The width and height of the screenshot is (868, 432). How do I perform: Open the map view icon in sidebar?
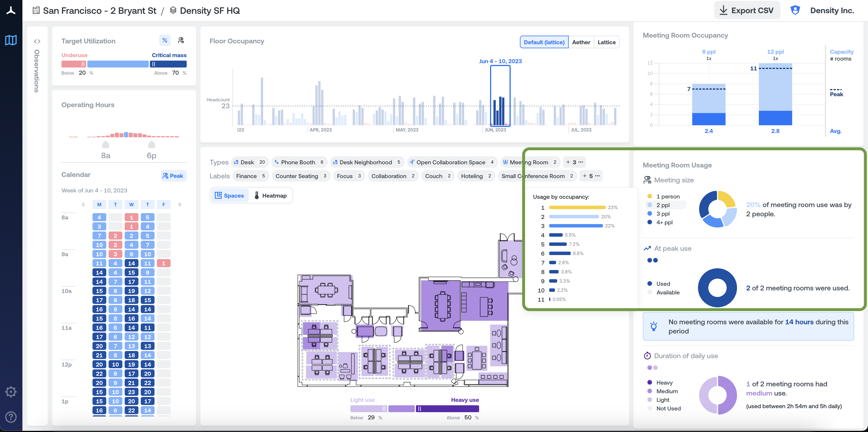point(11,40)
